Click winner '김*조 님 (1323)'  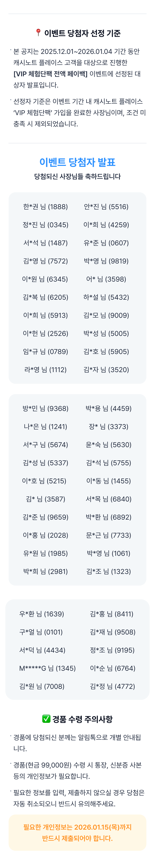(108, 571)
